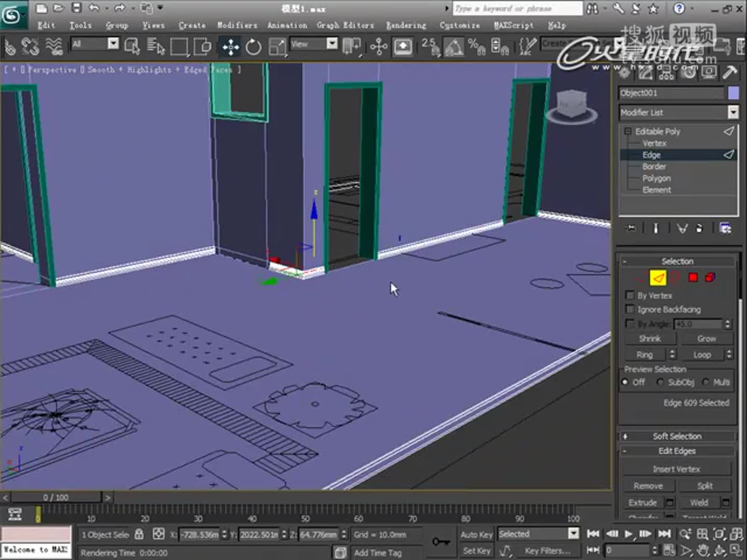Open the Rendering menu
The image size is (747, 560).
coord(406,25)
